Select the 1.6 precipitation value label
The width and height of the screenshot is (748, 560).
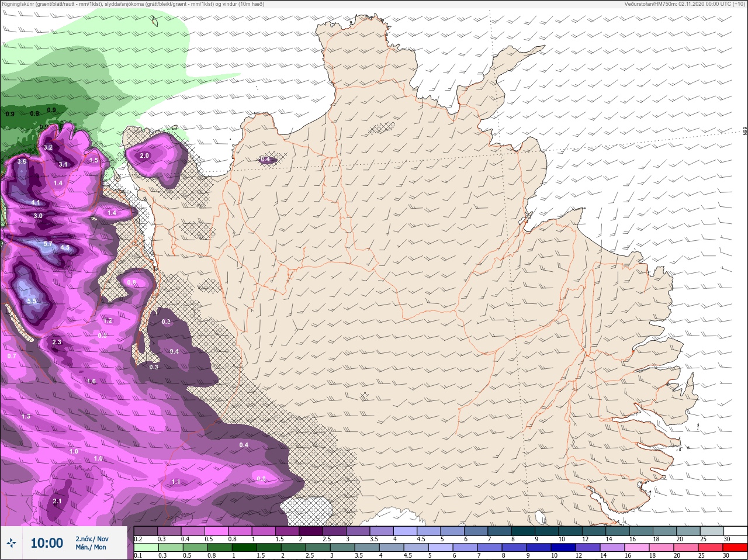tap(91, 382)
